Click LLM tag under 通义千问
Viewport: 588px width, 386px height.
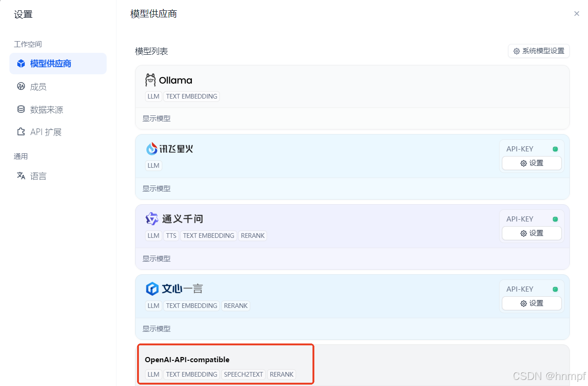tap(153, 236)
